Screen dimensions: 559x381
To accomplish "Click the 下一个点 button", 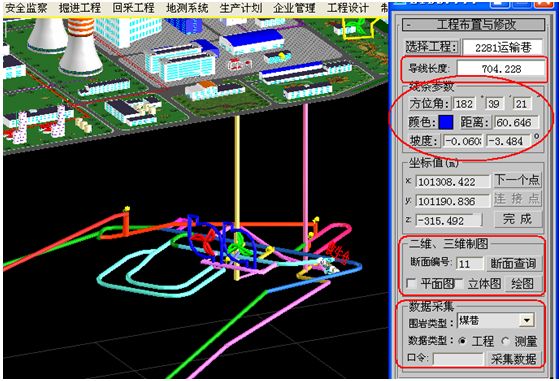I will pos(517,180).
